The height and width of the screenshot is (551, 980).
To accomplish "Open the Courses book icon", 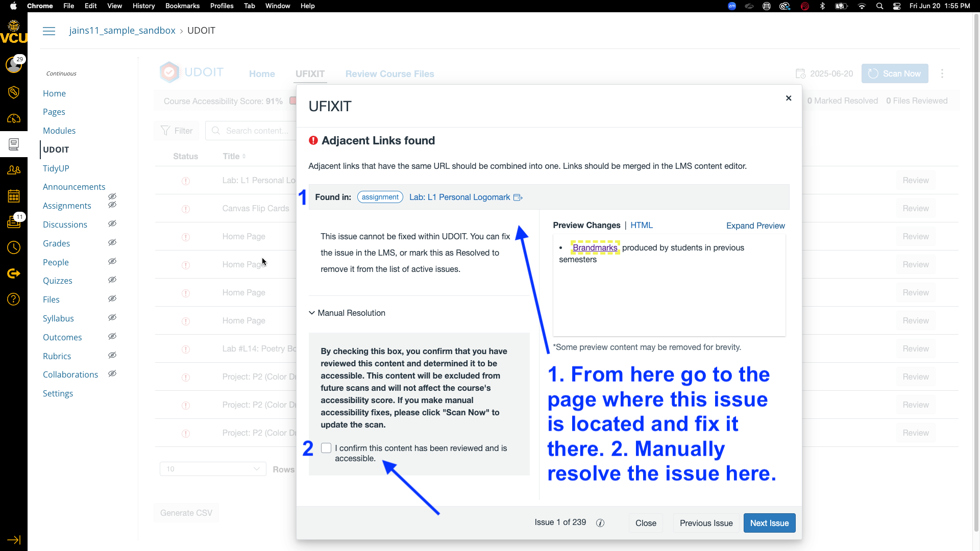I will (14, 144).
